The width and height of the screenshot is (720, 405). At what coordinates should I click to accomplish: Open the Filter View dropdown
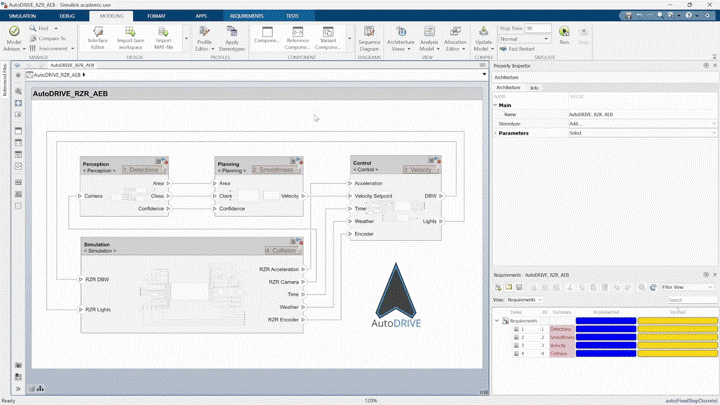pos(687,287)
